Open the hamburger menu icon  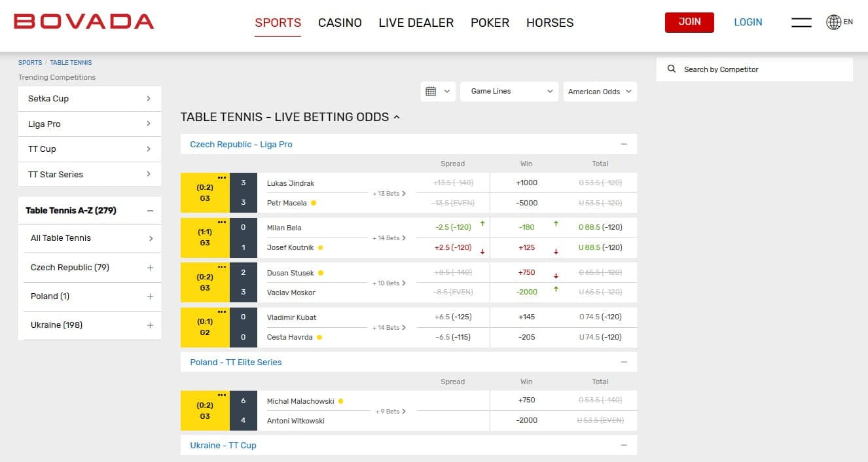tap(801, 22)
